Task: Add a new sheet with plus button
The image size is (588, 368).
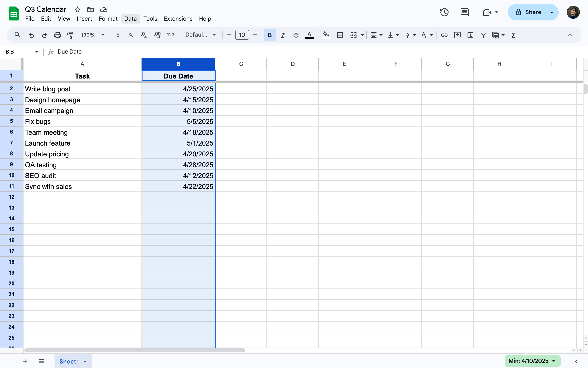Action: (x=25, y=361)
